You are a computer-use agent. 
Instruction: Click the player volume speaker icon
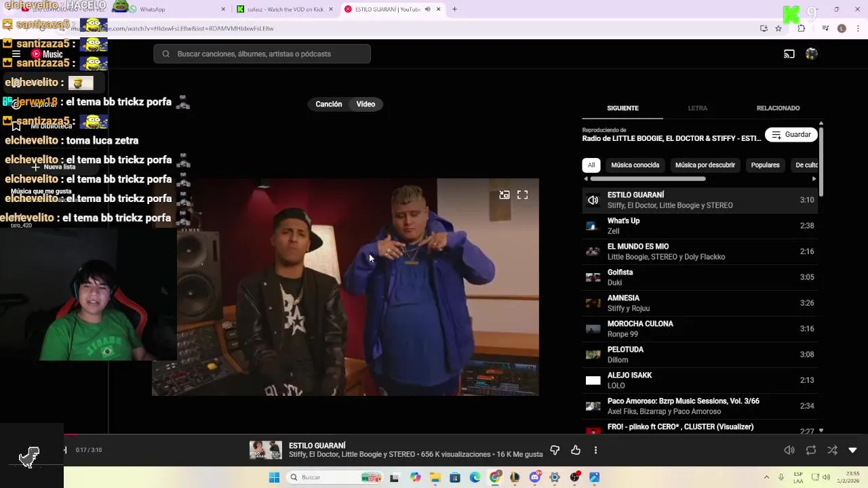[x=789, y=450]
